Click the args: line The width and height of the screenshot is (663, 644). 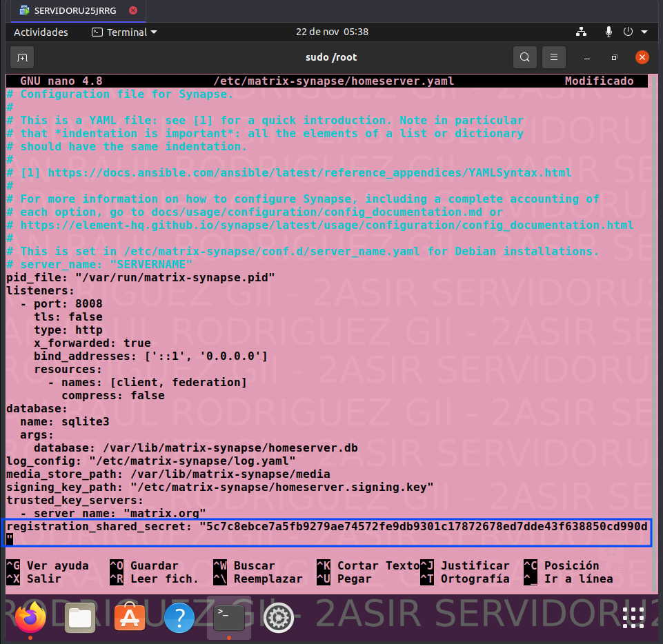point(37,435)
